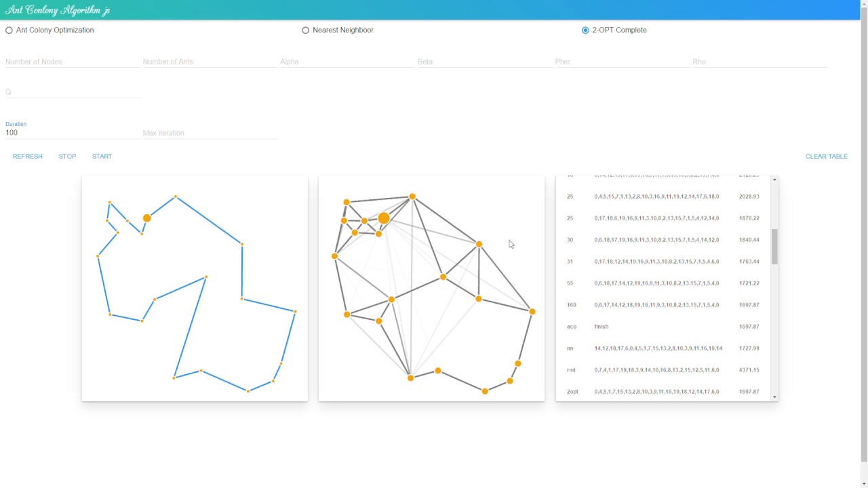Click the distance value 1870.22
868x488 pixels.
(749, 218)
